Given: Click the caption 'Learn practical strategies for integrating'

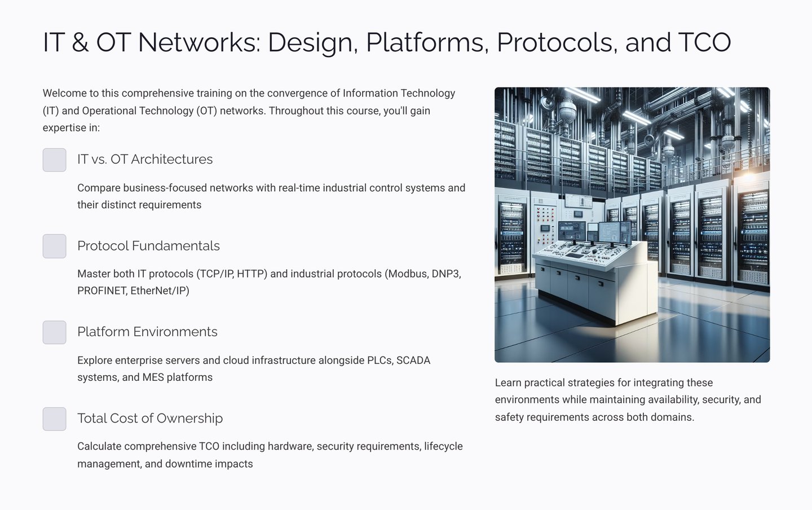Looking at the screenshot, I should click(x=628, y=399).
